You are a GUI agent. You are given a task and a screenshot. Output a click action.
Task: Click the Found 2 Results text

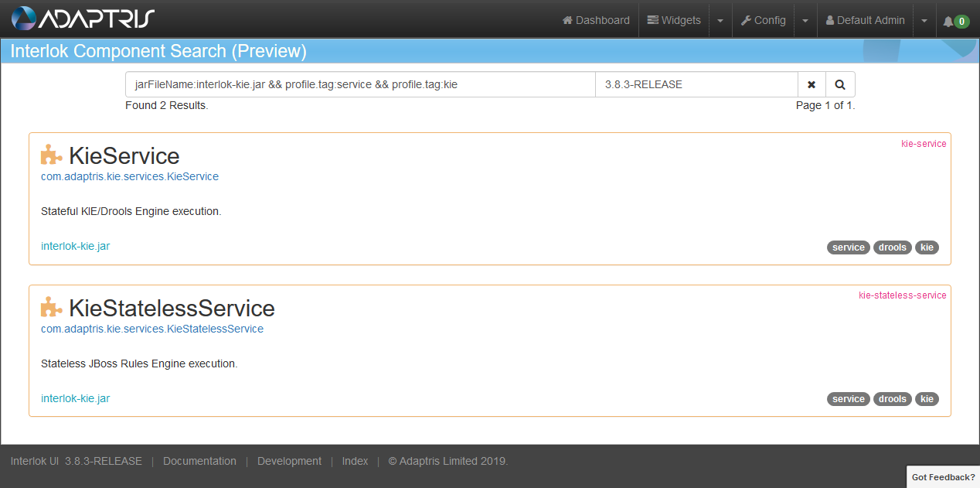tap(167, 105)
